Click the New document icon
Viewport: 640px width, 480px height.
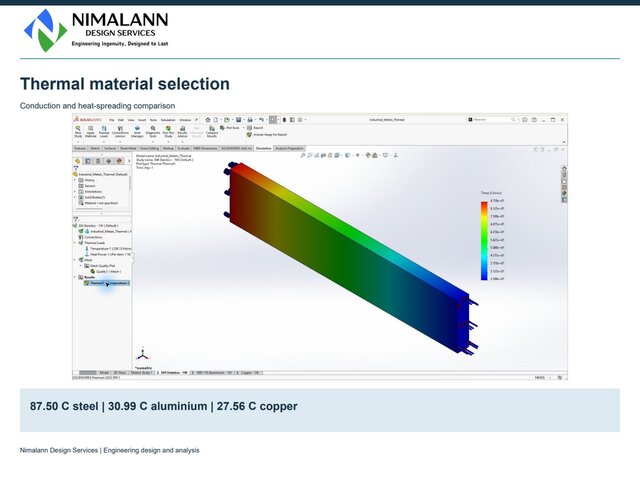click(216, 120)
